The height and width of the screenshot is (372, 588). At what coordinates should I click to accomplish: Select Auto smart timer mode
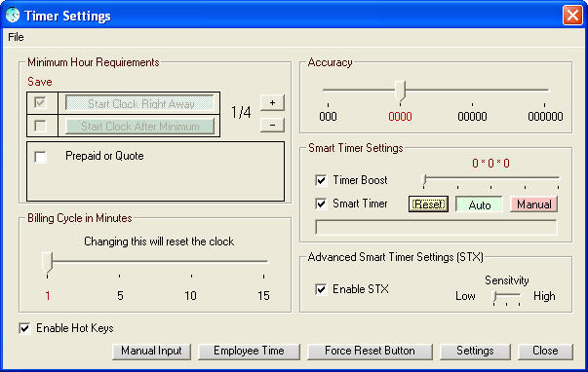(479, 205)
